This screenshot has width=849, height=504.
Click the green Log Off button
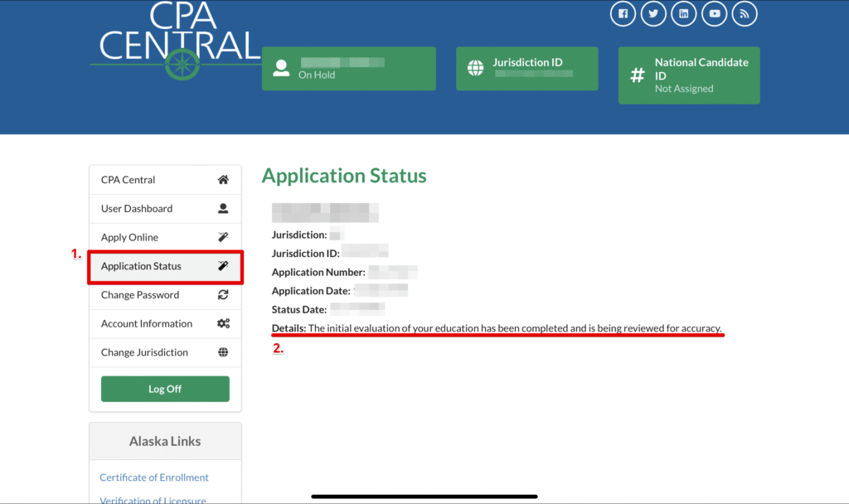[165, 389]
